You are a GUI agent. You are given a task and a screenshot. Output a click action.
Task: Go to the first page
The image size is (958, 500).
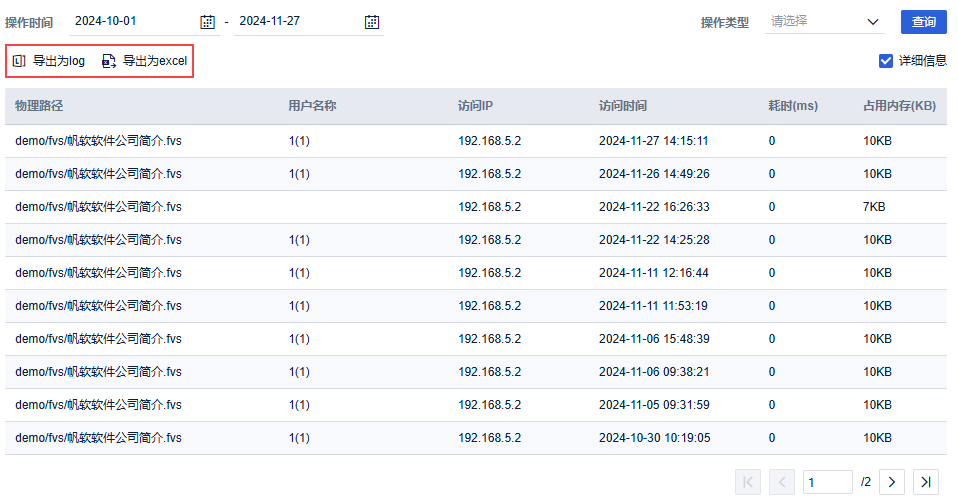748,482
